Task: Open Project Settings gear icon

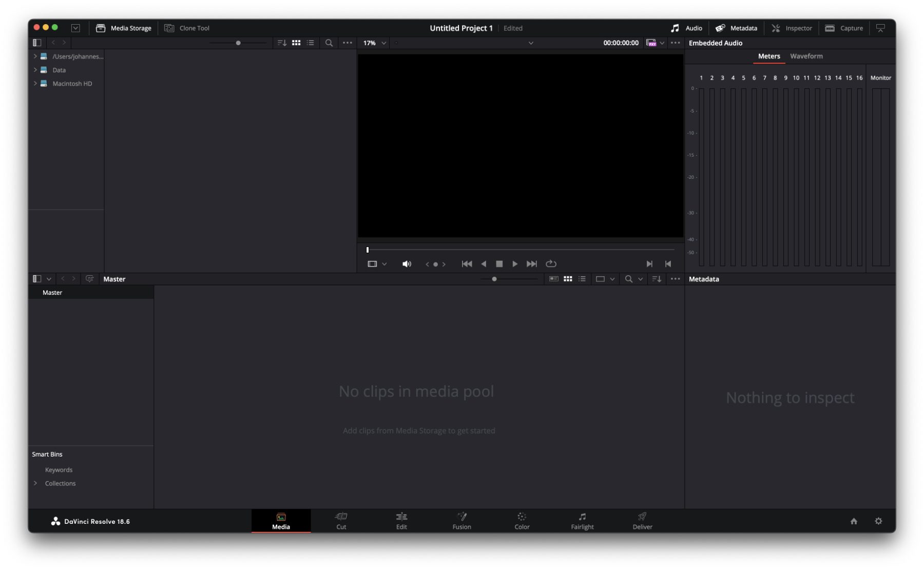Action: [878, 521]
